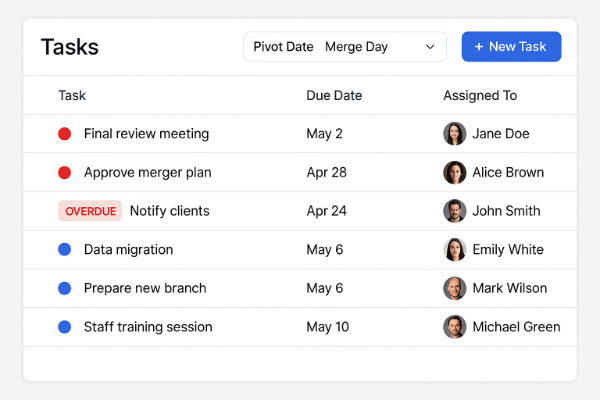This screenshot has height=400, width=600.
Task: Click blue status dot for Staff training session
Action: pos(65,327)
